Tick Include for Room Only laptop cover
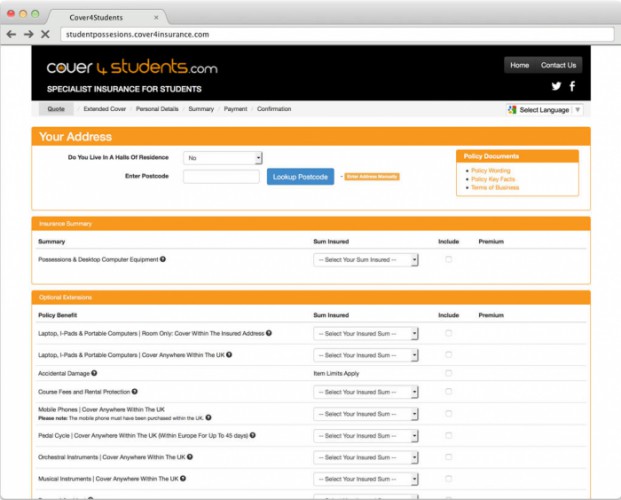 (448, 333)
